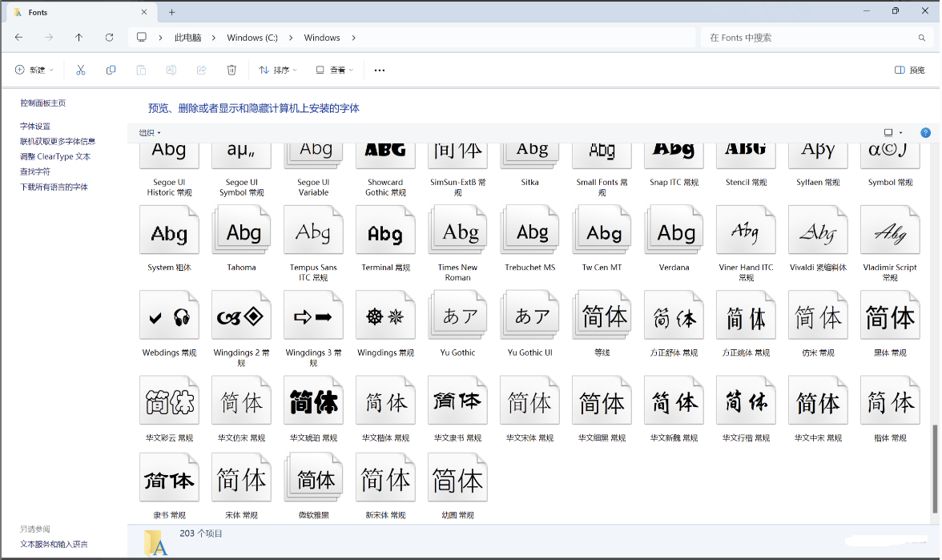The width and height of the screenshot is (942, 560).
Task: Select the 华文彩云 font icon
Action: [x=170, y=401]
